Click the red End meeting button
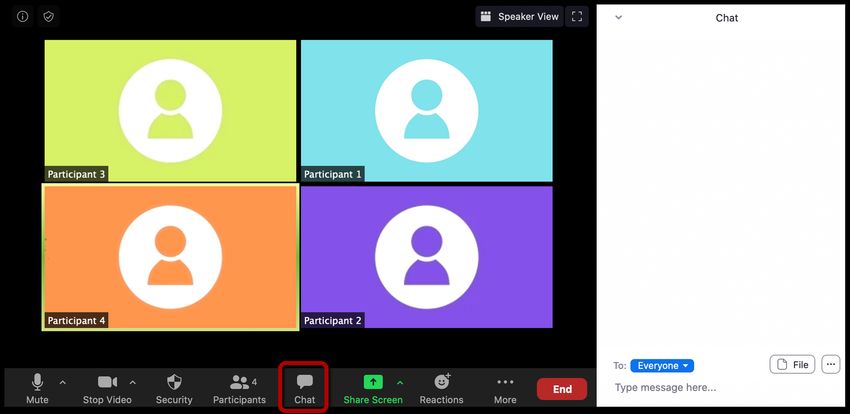 [x=562, y=389]
